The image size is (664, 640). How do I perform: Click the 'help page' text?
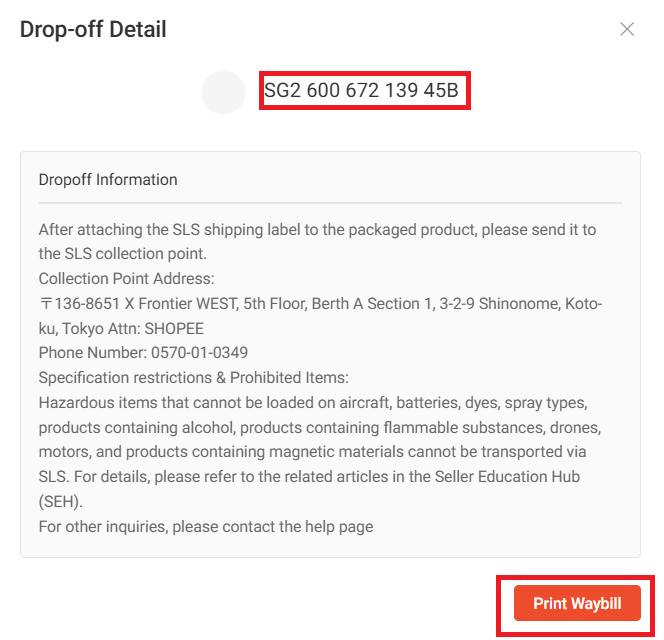click(x=340, y=526)
